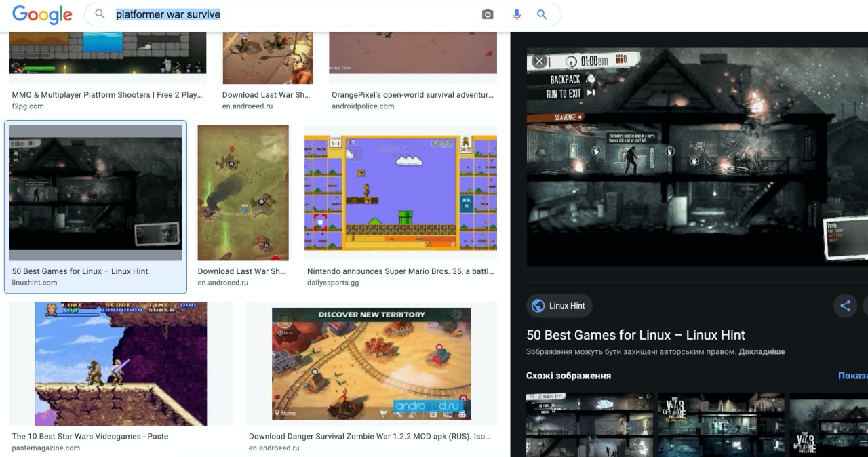The width and height of the screenshot is (868, 457).
Task: Click the Linux Hint source chip
Action: pos(559,306)
